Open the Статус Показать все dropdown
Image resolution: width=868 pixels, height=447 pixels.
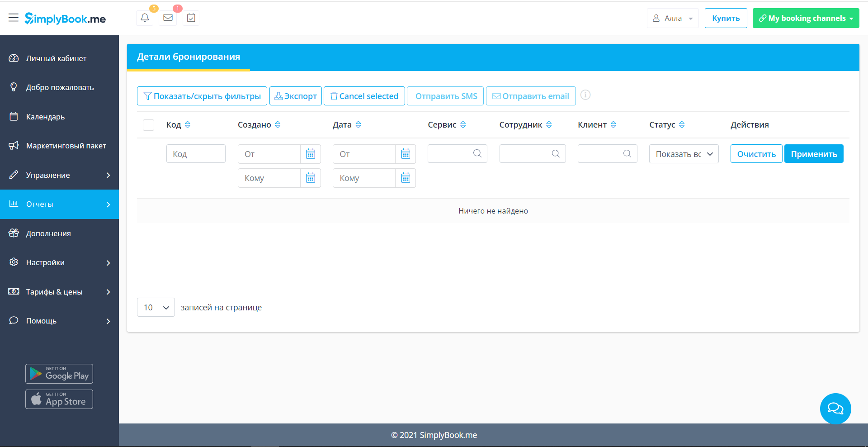click(684, 154)
